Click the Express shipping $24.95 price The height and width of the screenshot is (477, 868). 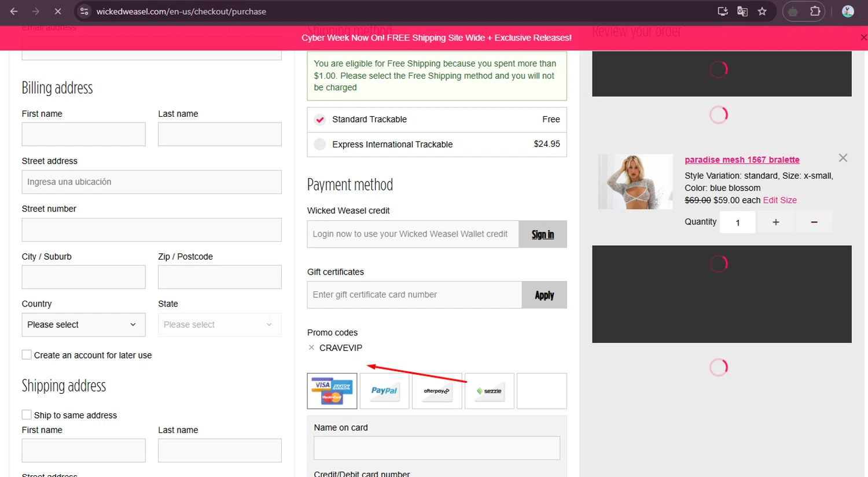[547, 144]
